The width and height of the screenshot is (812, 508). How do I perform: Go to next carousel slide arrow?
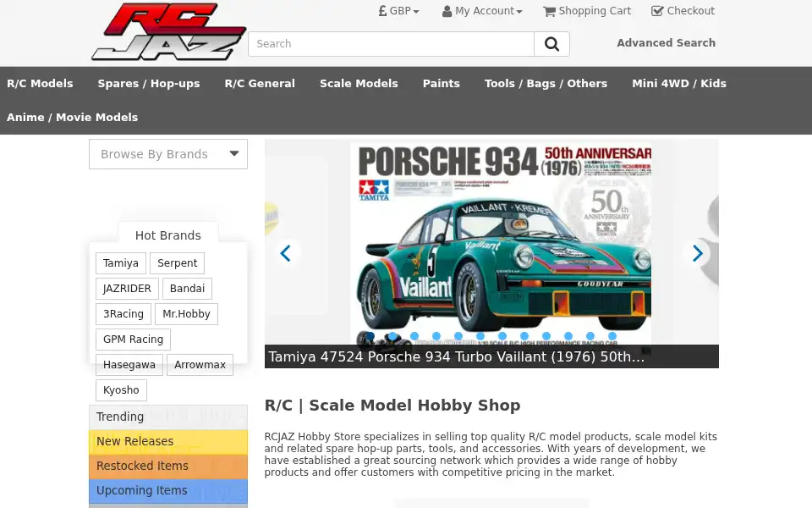pos(698,253)
